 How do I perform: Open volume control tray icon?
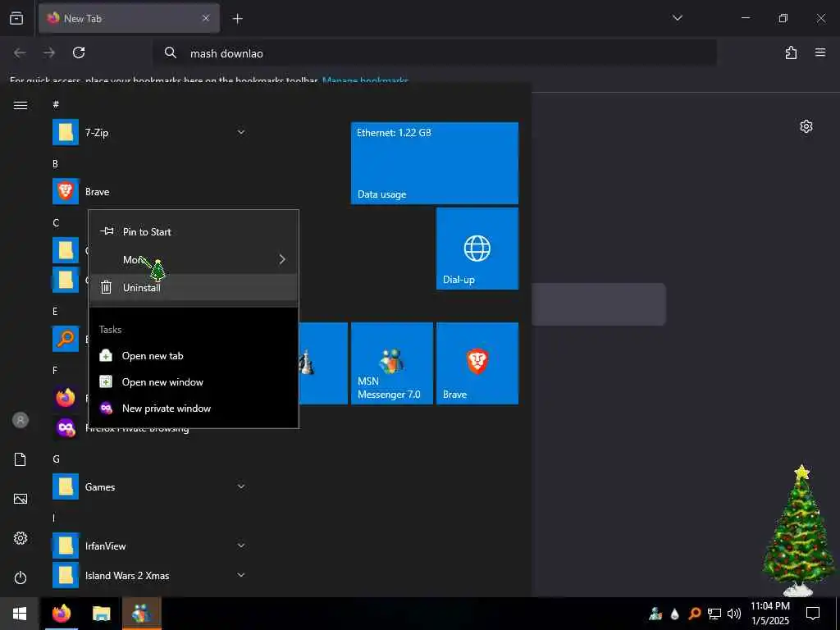[734, 614]
